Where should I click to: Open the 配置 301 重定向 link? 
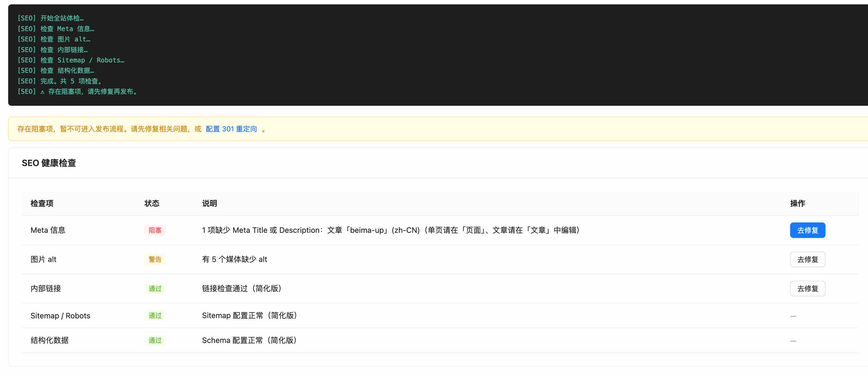point(231,129)
